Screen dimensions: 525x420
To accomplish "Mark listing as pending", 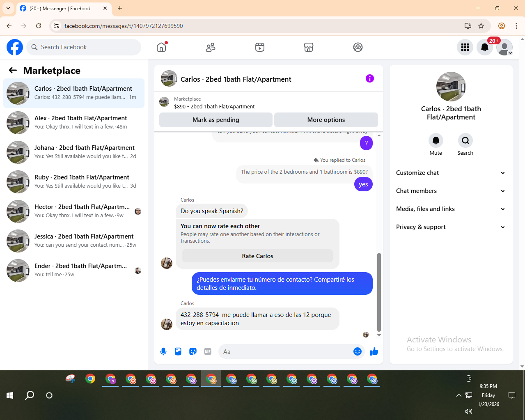I will (216, 120).
